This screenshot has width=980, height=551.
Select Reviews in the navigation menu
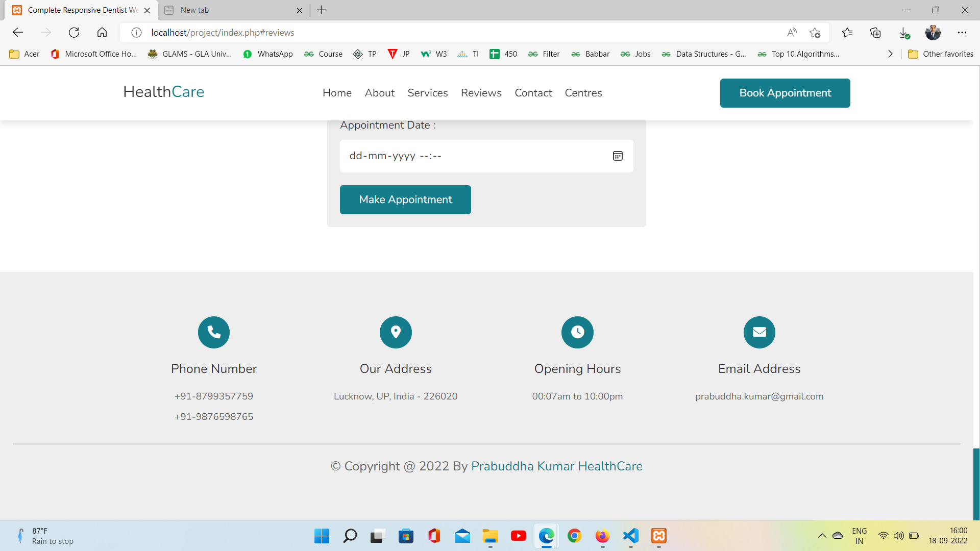[x=481, y=93]
